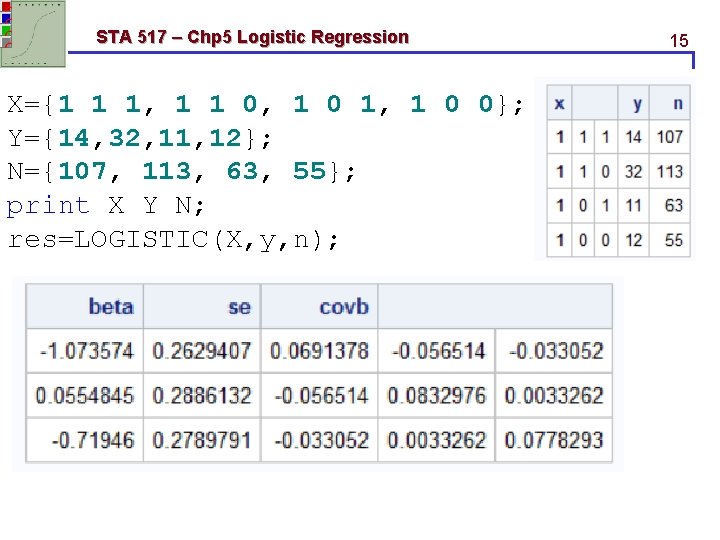Viewport: 720px width, 540px height.
Task: Click the beta value '-0.71946'
Action: point(85,440)
